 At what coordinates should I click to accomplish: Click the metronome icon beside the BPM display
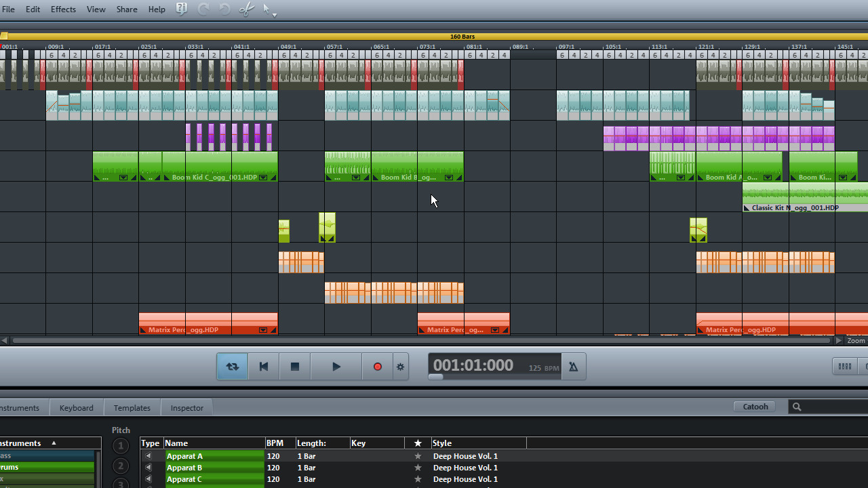(x=573, y=367)
